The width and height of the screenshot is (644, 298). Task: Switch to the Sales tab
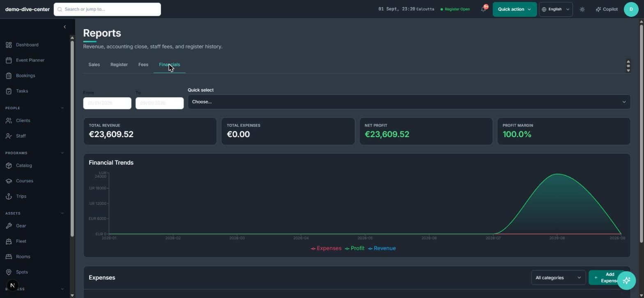94,65
